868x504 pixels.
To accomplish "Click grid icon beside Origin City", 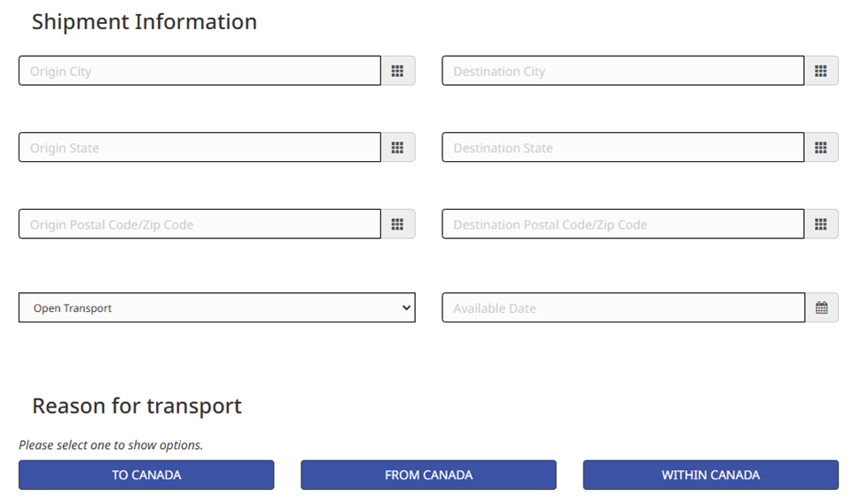I will [397, 71].
